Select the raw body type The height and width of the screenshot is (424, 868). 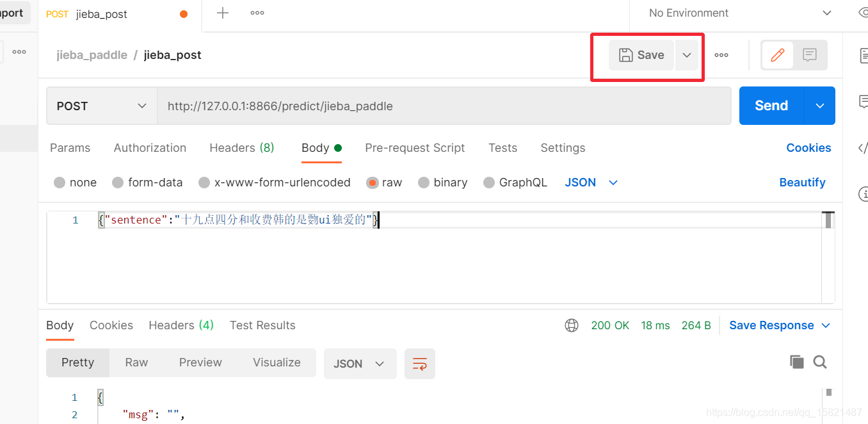384,183
